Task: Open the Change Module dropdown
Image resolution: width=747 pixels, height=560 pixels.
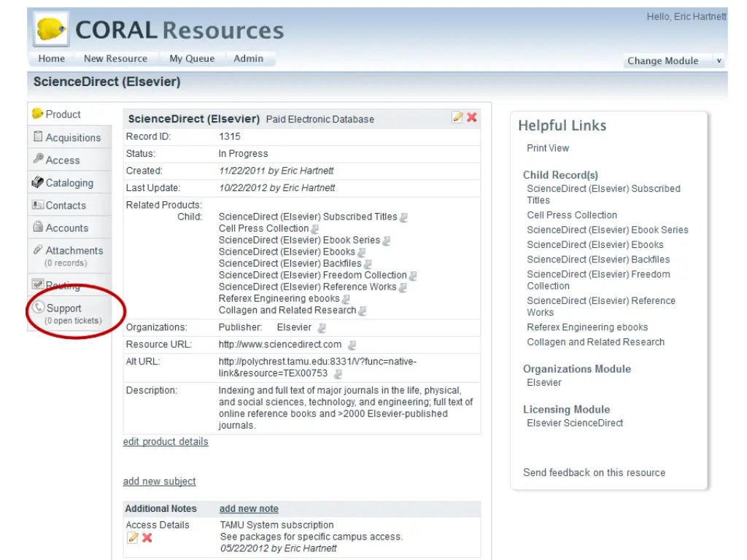Action: click(x=675, y=61)
